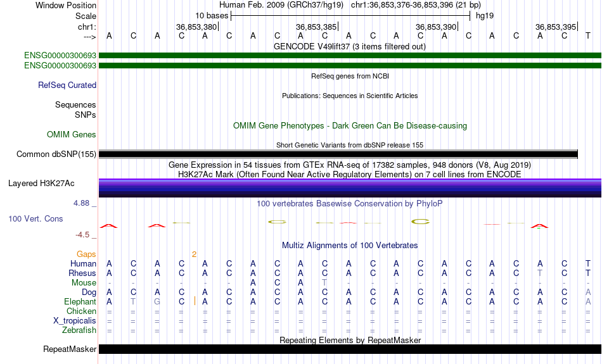Click the SNPs track label
Screen dimensions: 602x364
[86, 115]
